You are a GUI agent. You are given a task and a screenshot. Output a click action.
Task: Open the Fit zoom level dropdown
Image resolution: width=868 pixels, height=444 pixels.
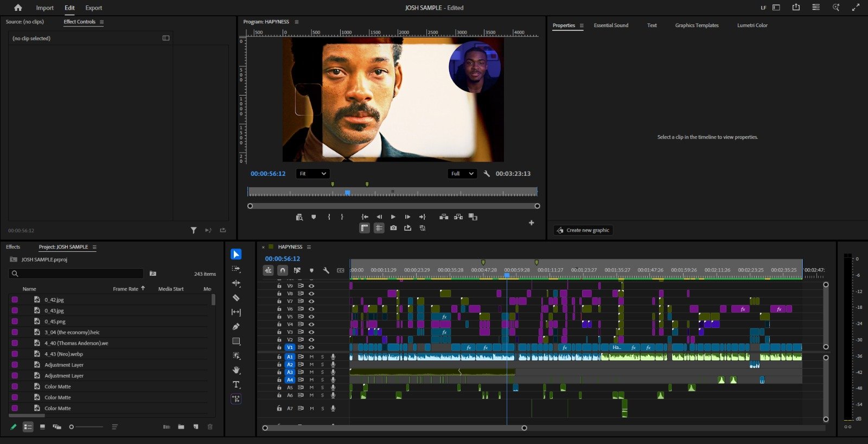click(312, 174)
